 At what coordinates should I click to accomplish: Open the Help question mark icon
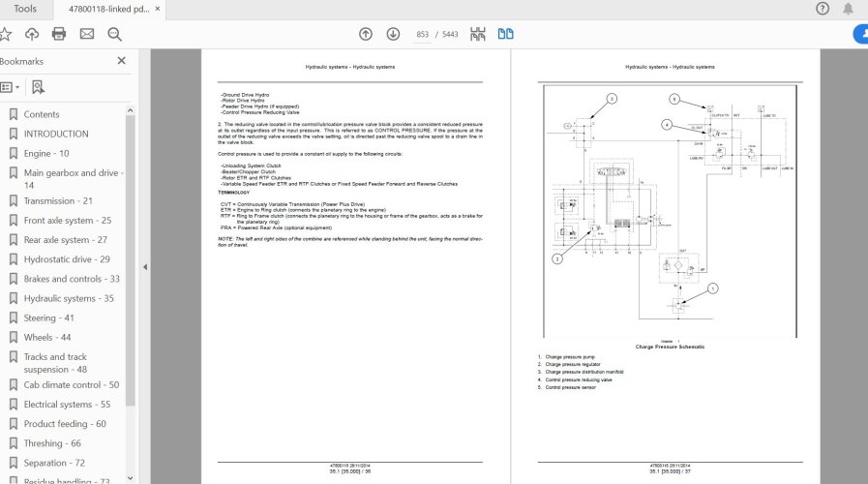(823, 9)
